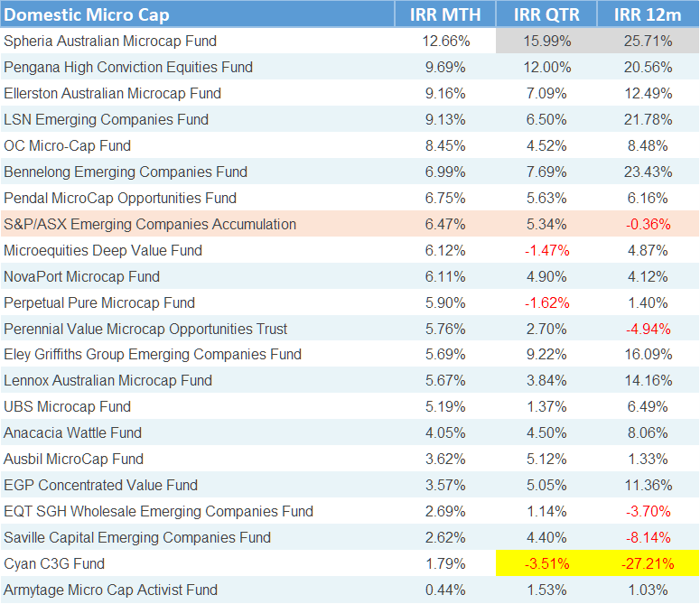Select yellow-highlighted -3.51% cell

[x=546, y=563]
